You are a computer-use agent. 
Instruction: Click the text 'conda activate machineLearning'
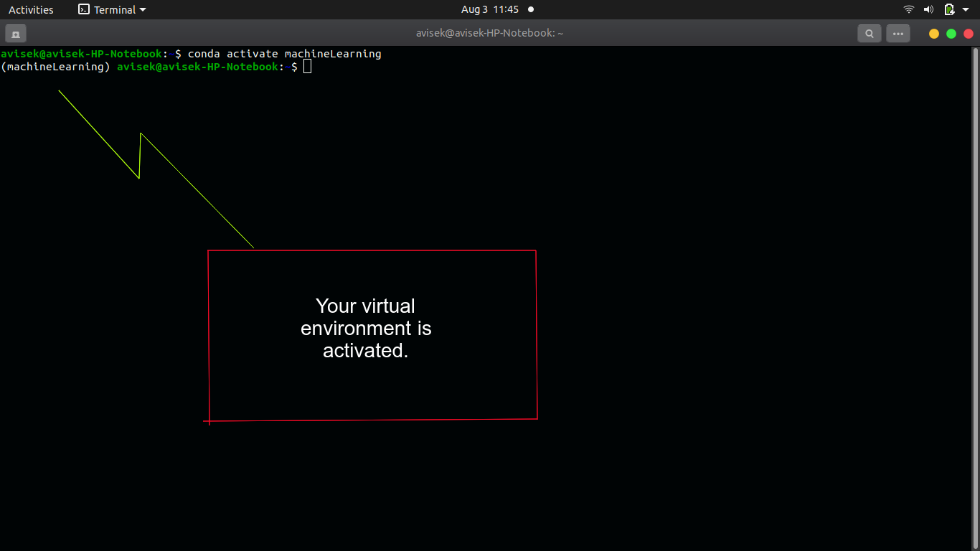pyautogui.click(x=284, y=54)
